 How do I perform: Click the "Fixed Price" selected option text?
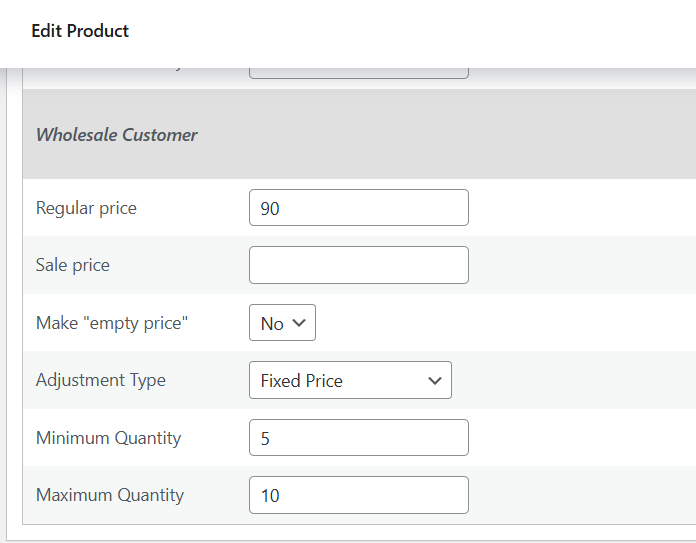tap(302, 381)
